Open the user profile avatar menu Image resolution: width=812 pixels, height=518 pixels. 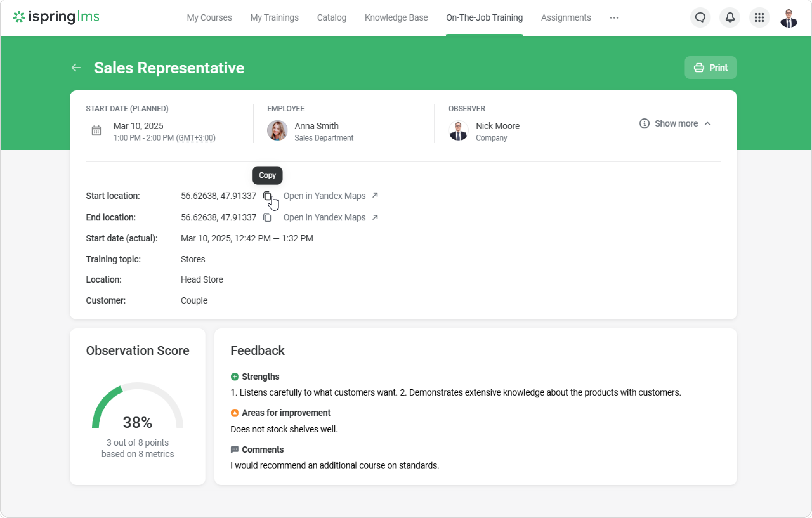(x=788, y=18)
